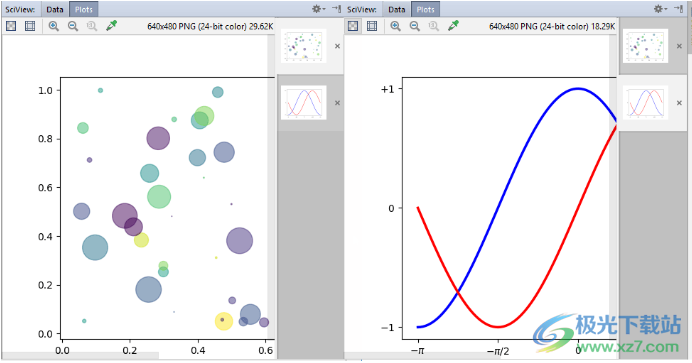Select the sine curves thumbnail in the right panel
This screenshot has width=692, height=363.
point(645,102)
